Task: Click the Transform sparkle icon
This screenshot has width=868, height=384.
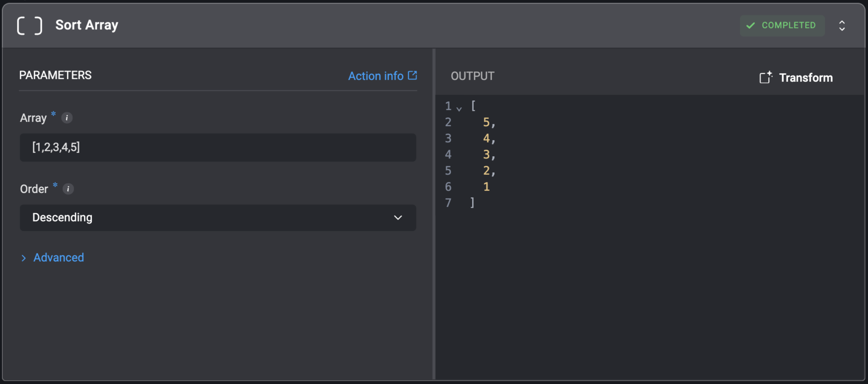Action: 765,77
